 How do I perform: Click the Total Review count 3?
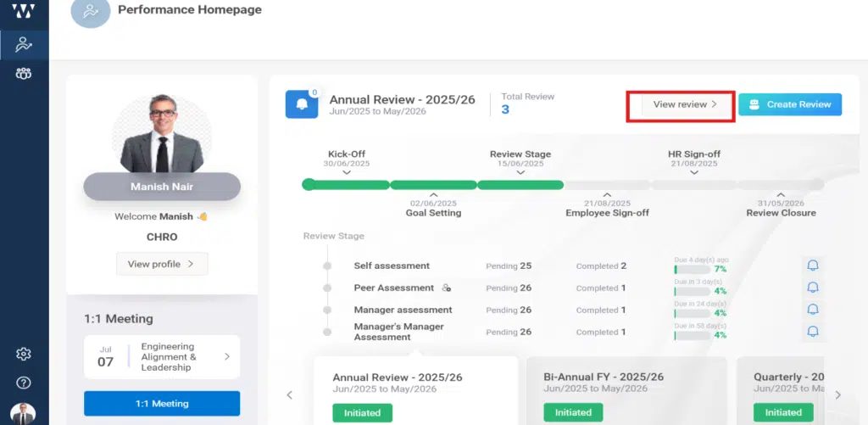505,109
